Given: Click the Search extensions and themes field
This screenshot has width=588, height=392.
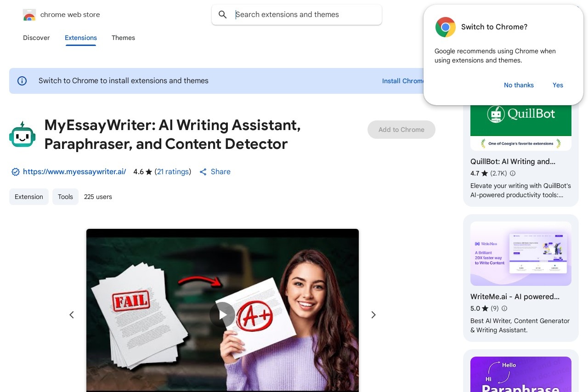Looking at the screenshot, I should pyautogui.click(x=297, y=15).
